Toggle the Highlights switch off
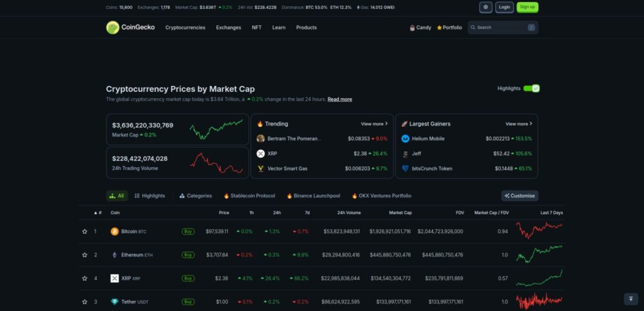The width and height of the screenshot is (644, 311). [x=531, y=89]
